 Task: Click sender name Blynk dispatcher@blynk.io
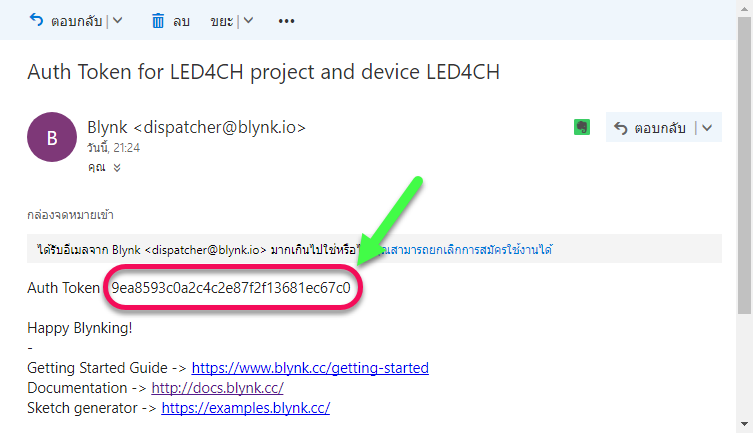pyautogui.click(x=196, y=127)
